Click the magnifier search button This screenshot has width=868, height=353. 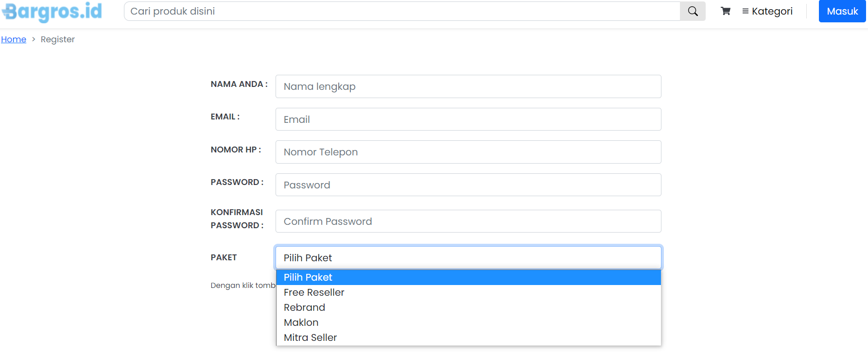pos(693,11)
